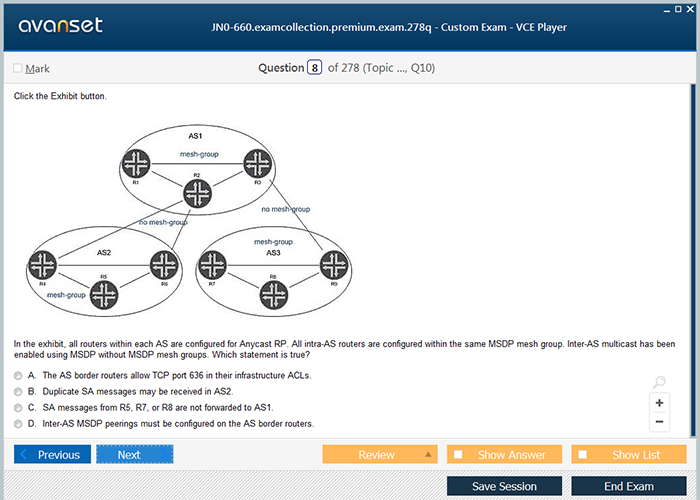Viewport: 700px width, 500px height.
Task: Zoom in with the plus button
Action: click(659, 403)
